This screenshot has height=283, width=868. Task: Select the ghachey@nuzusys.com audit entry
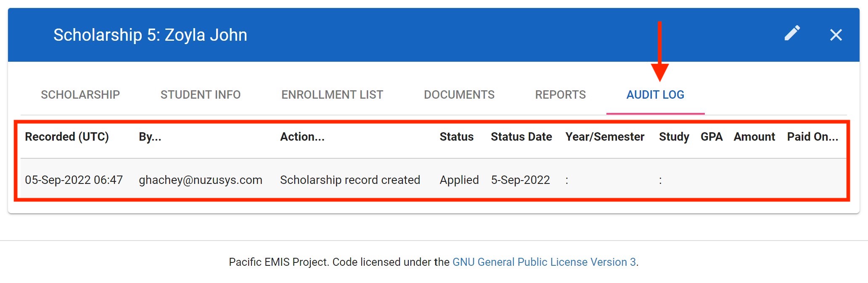(x=201, y=180)
